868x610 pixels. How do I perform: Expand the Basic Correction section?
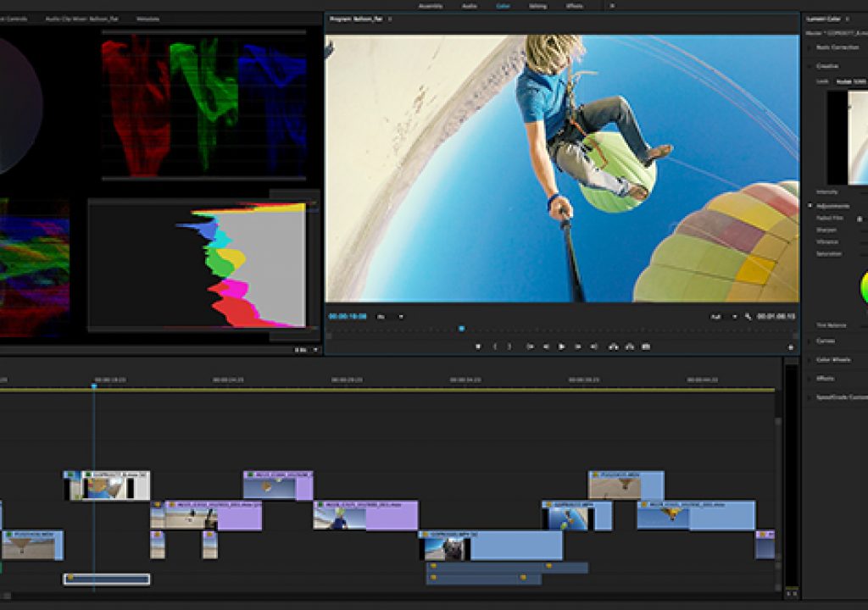[x=837, y=47]
